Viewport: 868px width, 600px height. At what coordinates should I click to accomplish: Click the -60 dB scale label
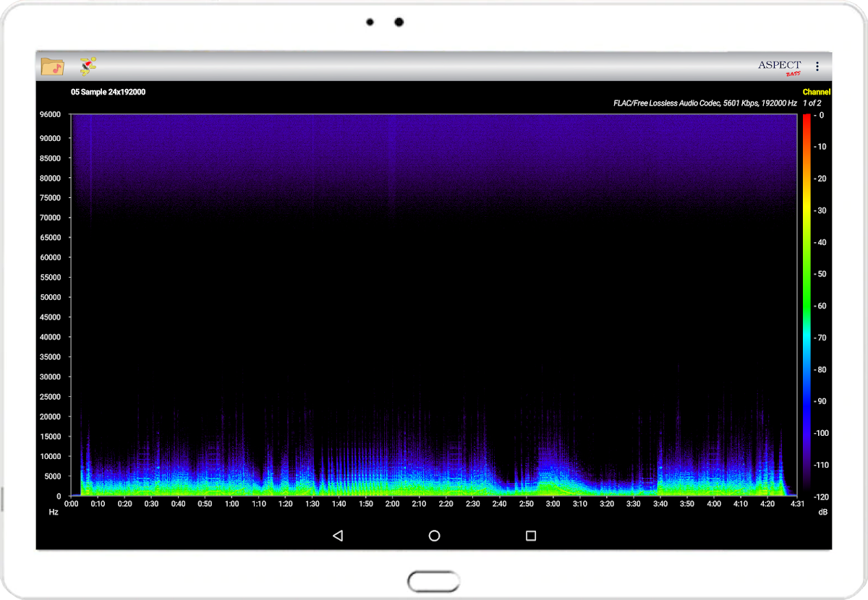click(x=820, y=306)
